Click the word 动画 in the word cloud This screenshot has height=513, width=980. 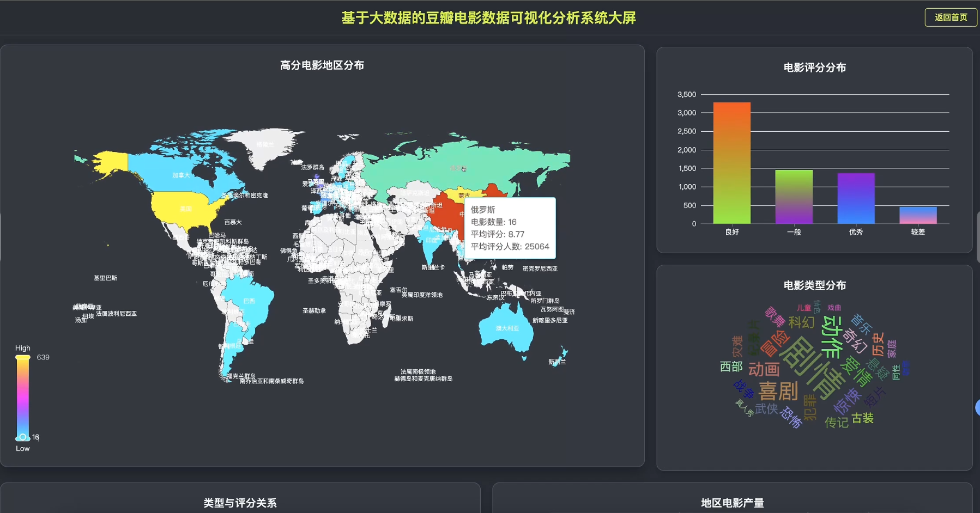764,369
